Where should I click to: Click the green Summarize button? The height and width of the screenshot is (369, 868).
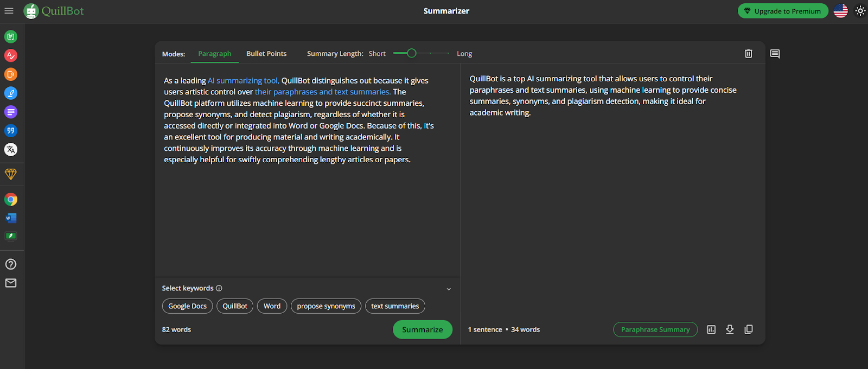pyautogui.click(x=423, y=329)
